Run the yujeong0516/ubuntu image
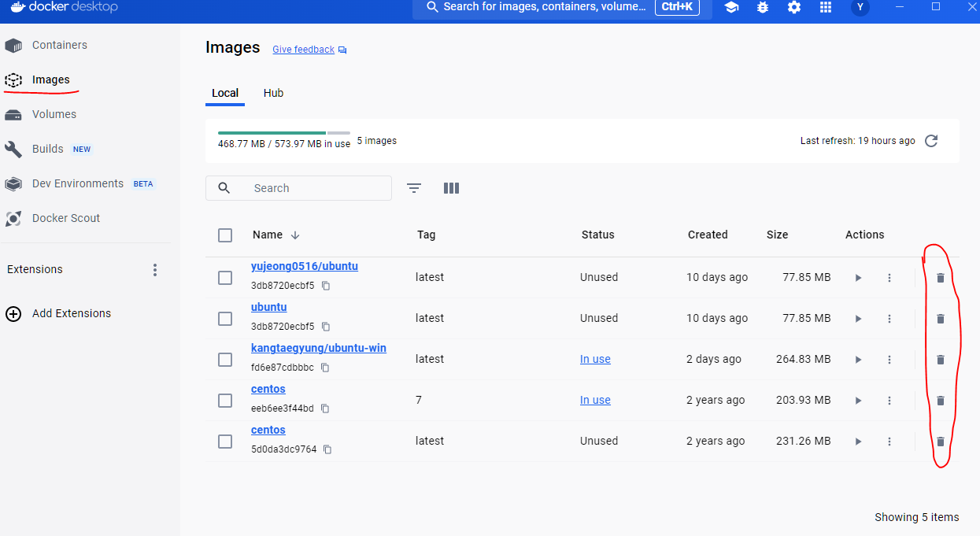Screen dimensions: 980x536 pyautogui.click(x=858, y=278)
